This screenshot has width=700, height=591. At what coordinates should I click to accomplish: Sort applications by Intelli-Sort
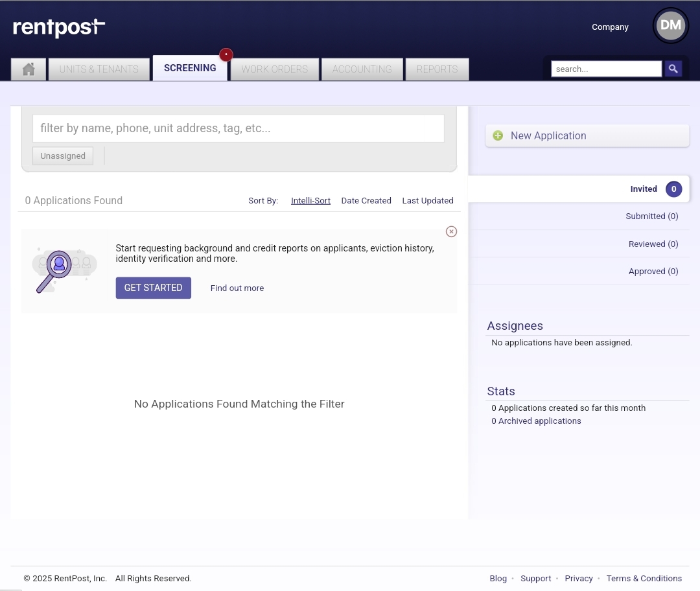pos(310,201)
